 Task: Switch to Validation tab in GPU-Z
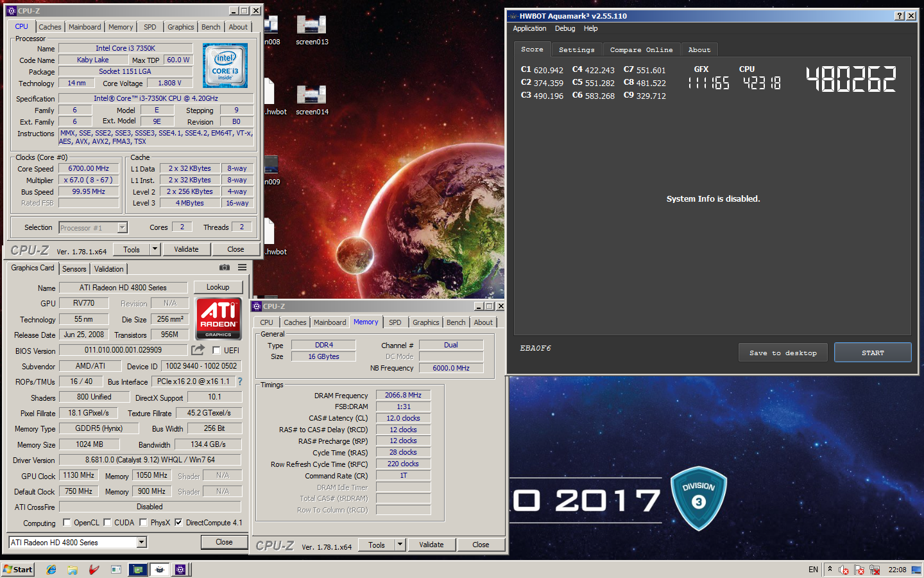[x=109, y=269]
